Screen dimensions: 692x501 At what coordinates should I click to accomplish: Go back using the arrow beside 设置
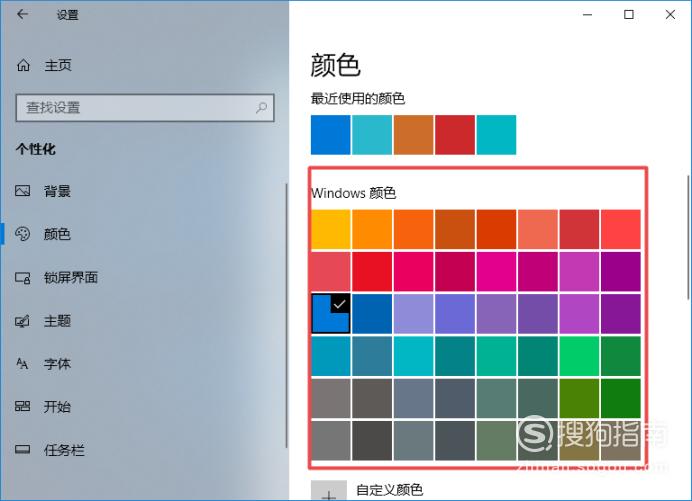click(23, 15)
